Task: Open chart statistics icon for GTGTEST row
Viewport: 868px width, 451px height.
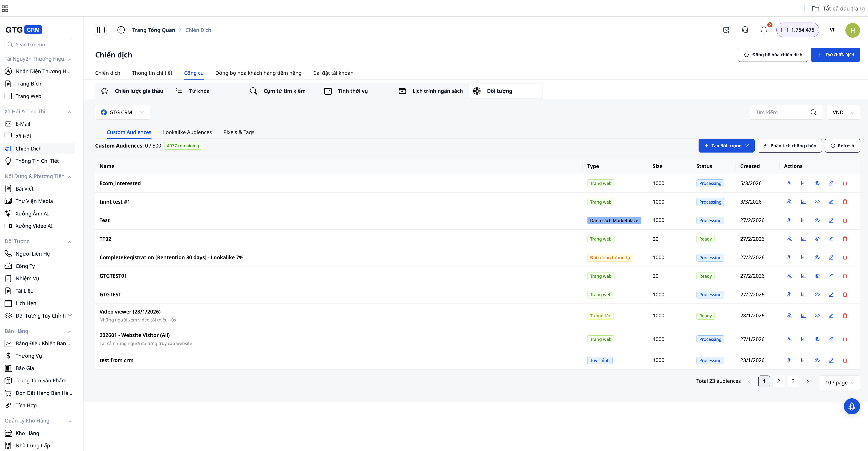Action: 803,294
